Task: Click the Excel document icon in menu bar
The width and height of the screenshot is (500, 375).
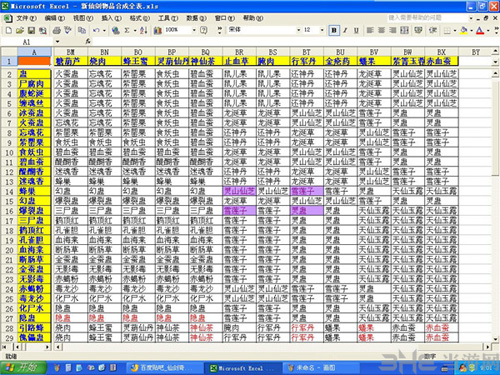Action: [x=8, y=18]
